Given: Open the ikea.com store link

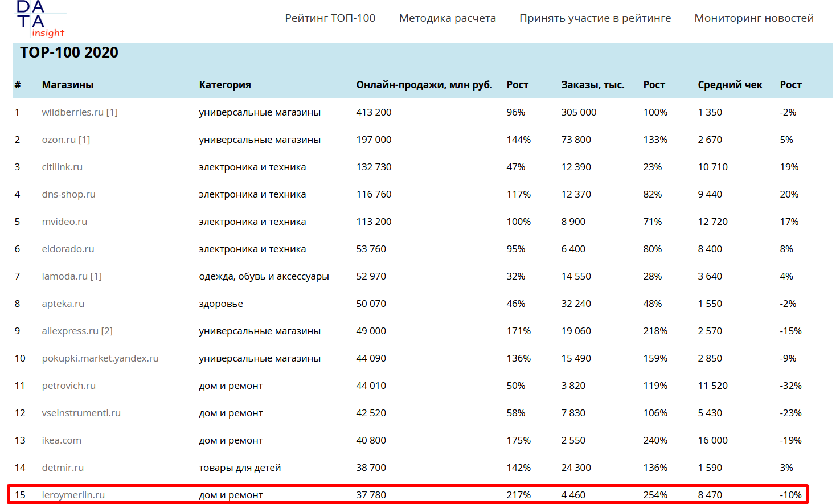Looking at the screenshot, I should (62, 440).
